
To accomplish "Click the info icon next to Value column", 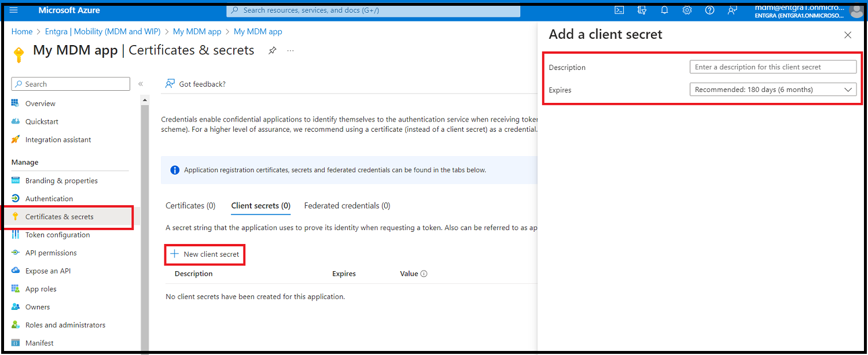I will click(424, 274).
